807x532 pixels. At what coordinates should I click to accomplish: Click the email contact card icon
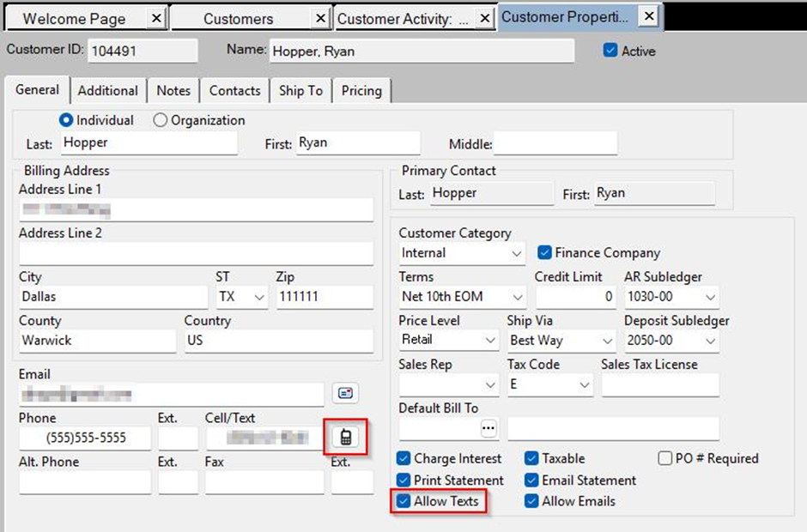345,394
